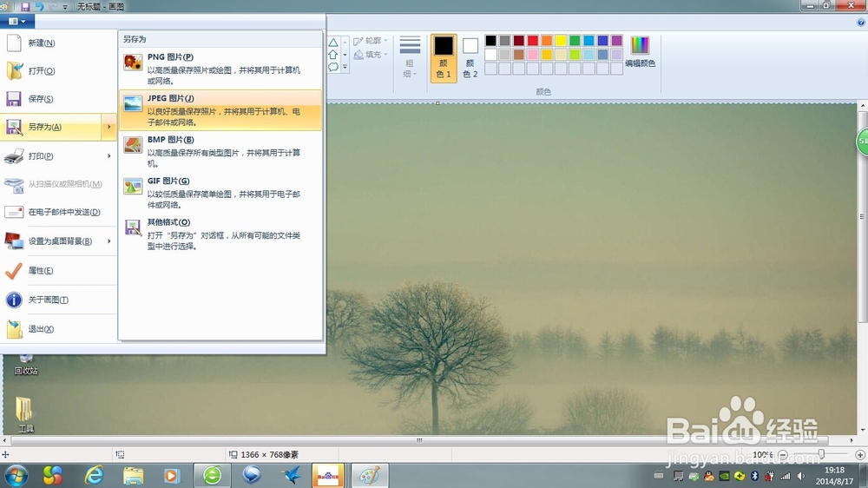The image size is (868, 488).
Task: Click the clock showing 19:18
Action: (x=834, y=470)
